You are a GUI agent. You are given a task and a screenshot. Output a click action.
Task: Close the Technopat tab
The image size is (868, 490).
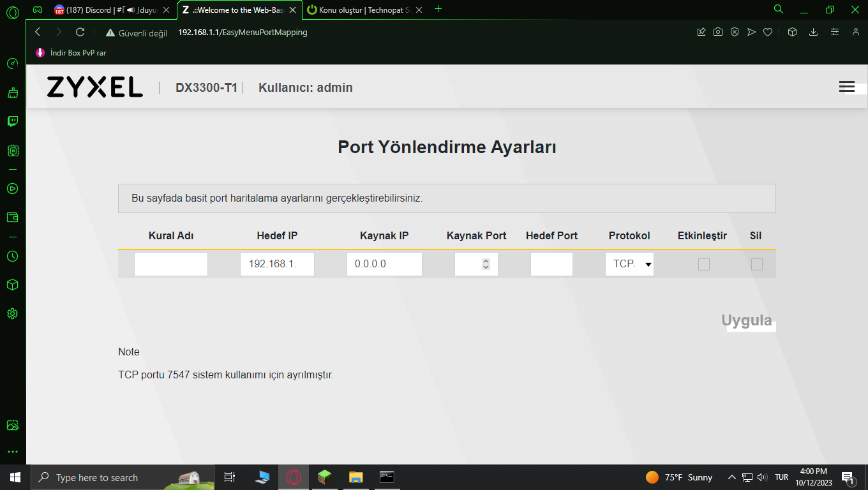[419, 10]
